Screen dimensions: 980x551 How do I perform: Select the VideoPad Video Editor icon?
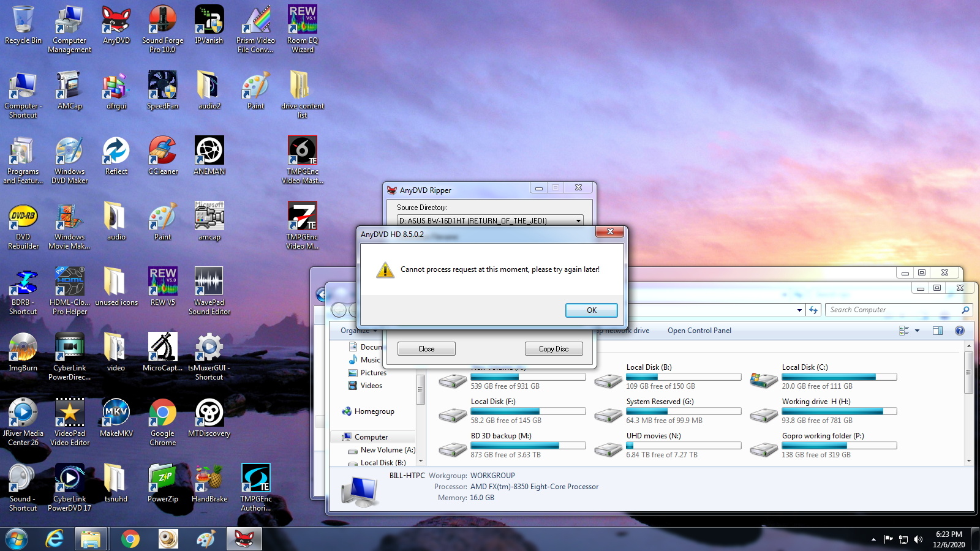(70, 422)
